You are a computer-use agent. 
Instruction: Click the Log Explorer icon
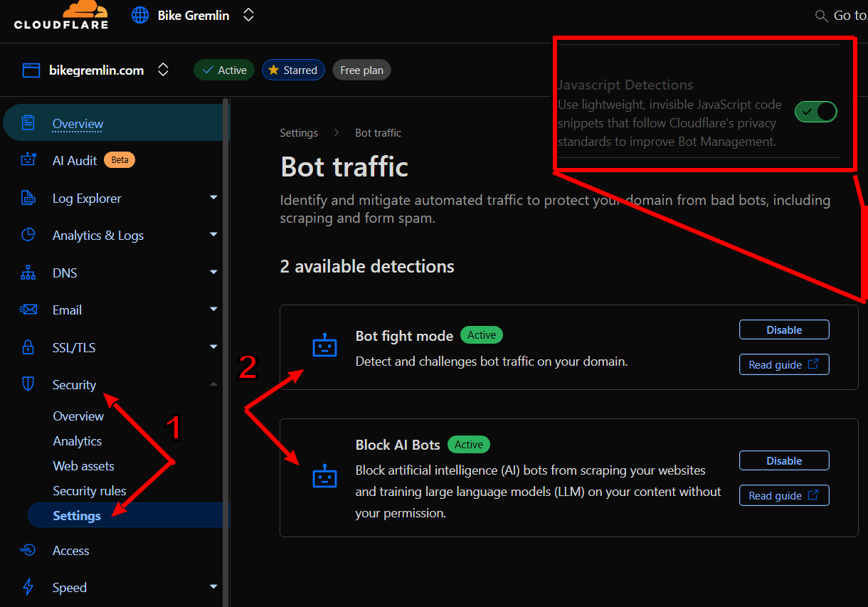tap(28, 198)
